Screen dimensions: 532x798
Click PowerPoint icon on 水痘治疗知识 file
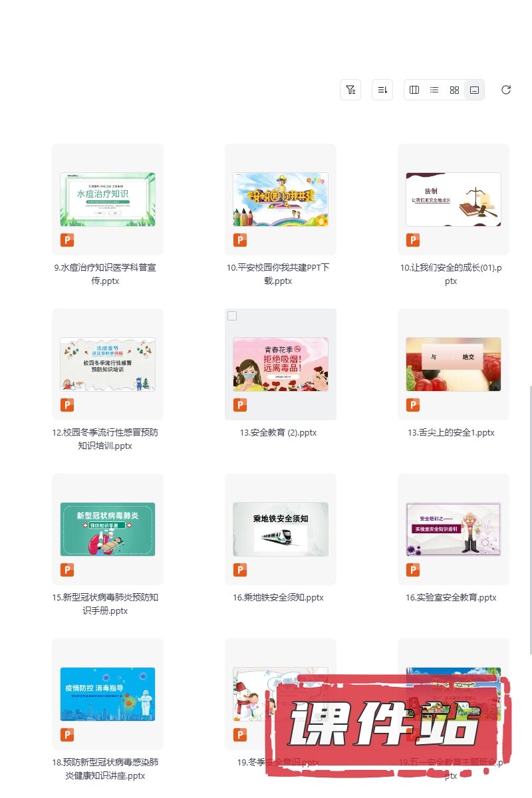pos(67,240)
